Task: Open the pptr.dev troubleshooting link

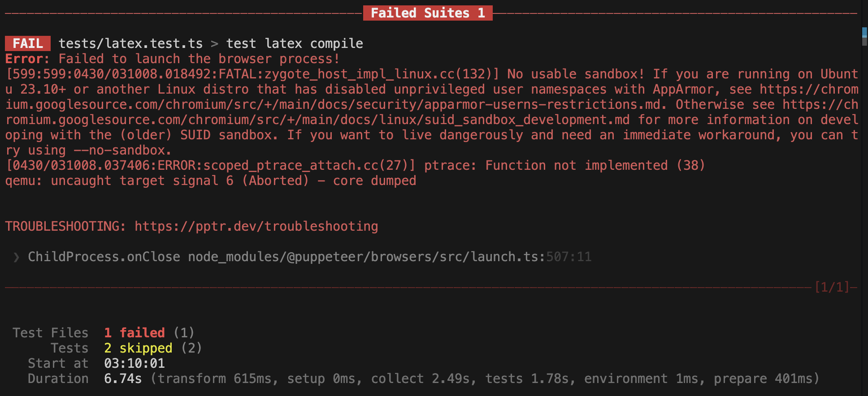Action: click(256, 227)
